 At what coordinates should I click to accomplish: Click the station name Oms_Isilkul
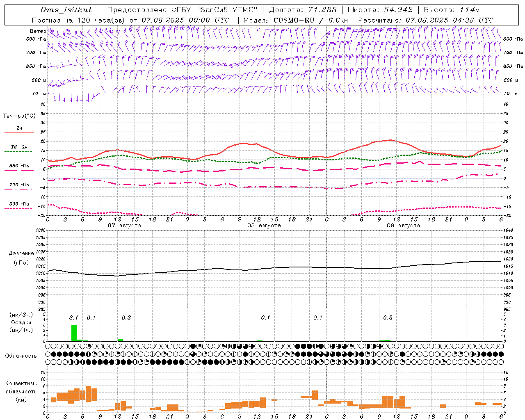point(66,9)
